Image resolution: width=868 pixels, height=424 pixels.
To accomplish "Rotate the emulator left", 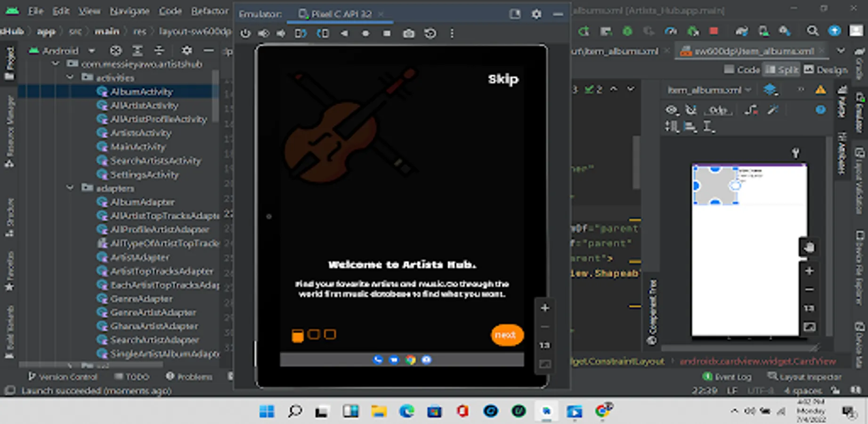I will pyautogui.click(x=301, y=33).
